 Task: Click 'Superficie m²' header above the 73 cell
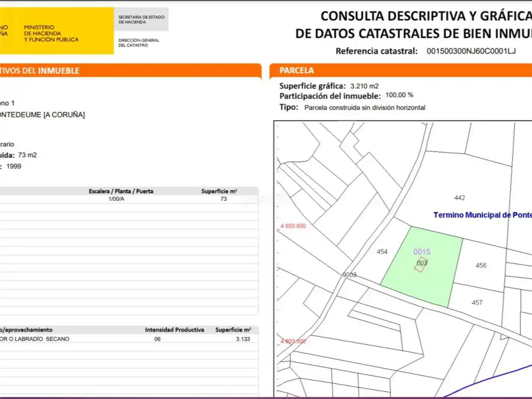pyautogui.click(x=219, y=191)
